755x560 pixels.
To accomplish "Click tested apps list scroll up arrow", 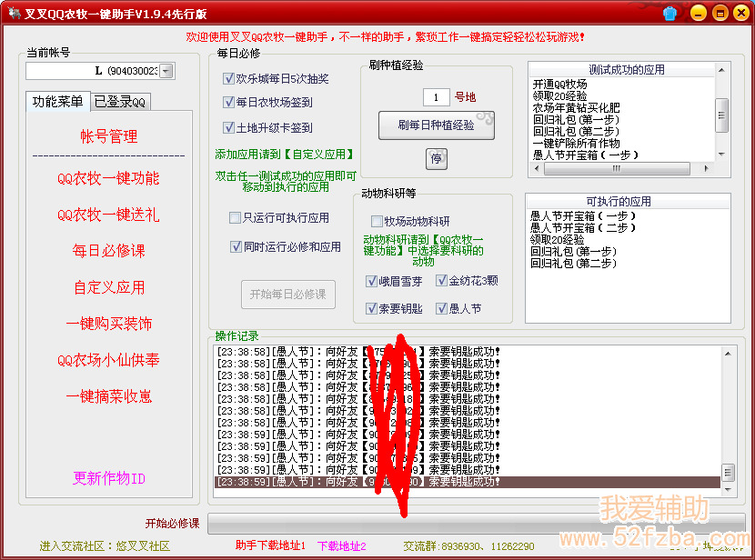I will point(721,70).
